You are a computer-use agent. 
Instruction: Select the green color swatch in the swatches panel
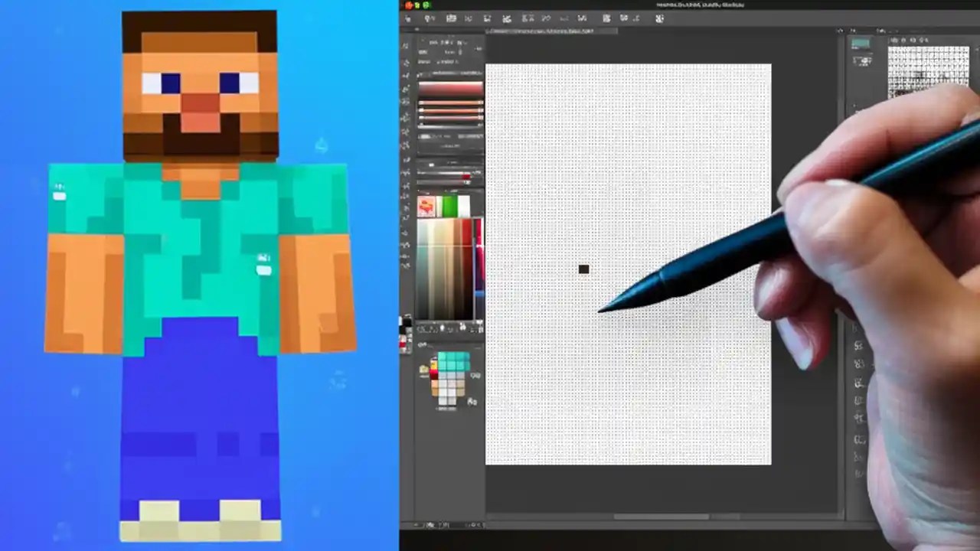coord(449,205)
